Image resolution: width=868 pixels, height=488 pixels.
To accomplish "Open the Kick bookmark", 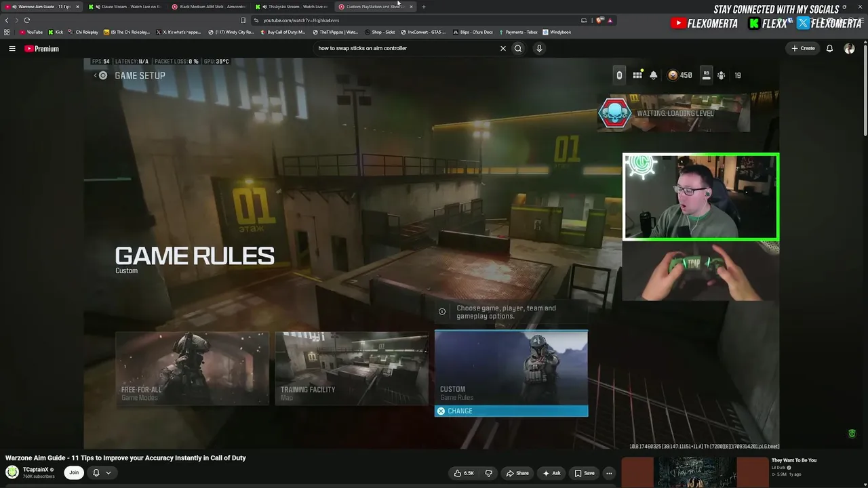I will click(56, 33).
